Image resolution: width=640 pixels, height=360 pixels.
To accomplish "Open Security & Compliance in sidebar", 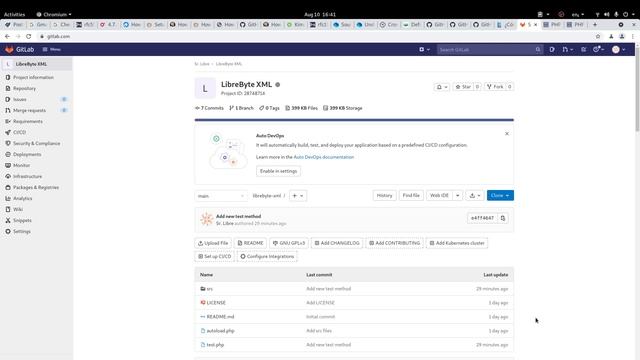I will point(36,143).
